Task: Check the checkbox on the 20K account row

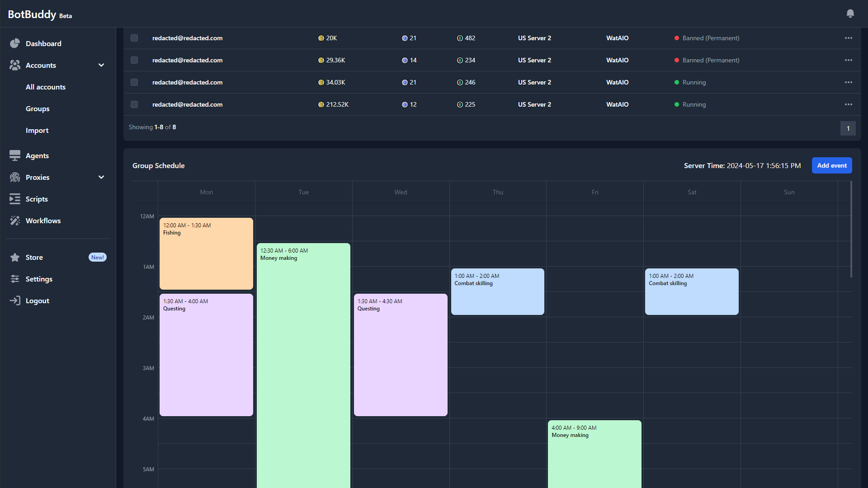Action: click(x=134, y=38)
